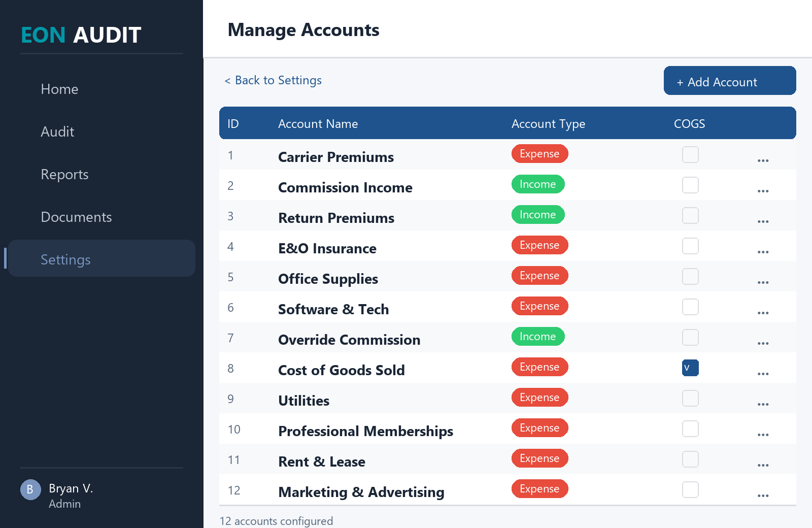Follow the Back to Settings link

(273, 80)
